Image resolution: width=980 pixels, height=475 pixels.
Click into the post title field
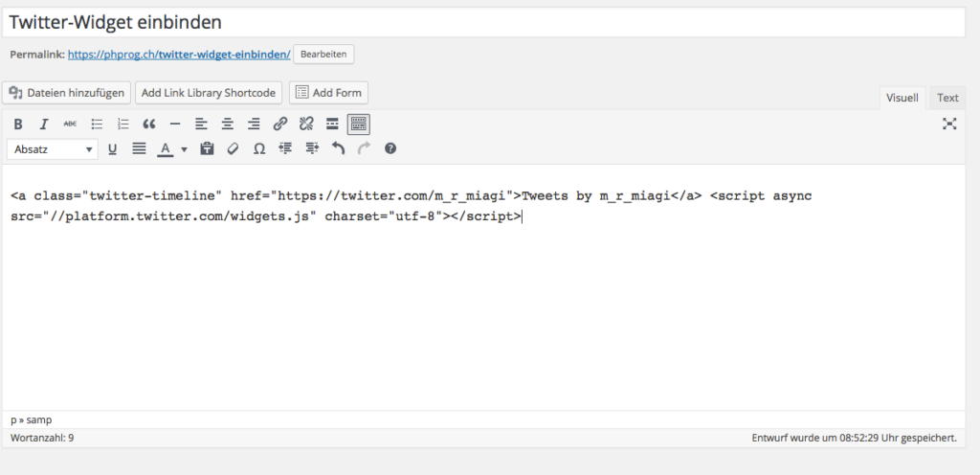click(x=483, y=22)
